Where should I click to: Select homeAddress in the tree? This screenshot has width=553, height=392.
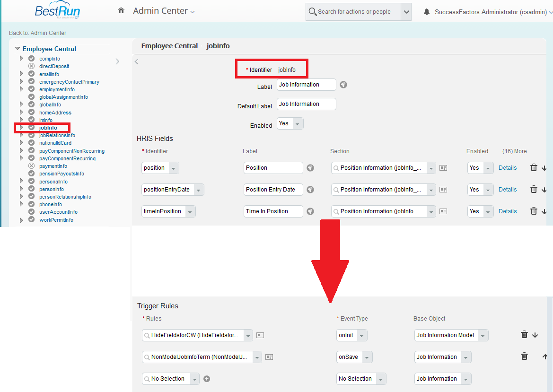(x=55, y=113)
